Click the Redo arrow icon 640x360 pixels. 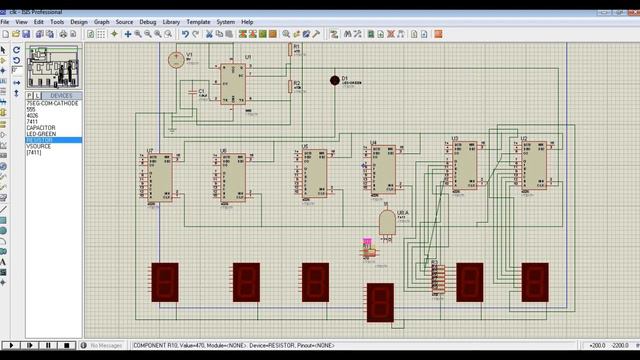(x=196, y=34)
